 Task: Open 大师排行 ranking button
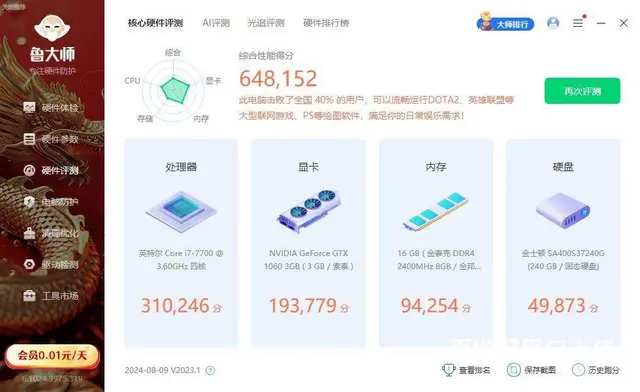point(505,23)
